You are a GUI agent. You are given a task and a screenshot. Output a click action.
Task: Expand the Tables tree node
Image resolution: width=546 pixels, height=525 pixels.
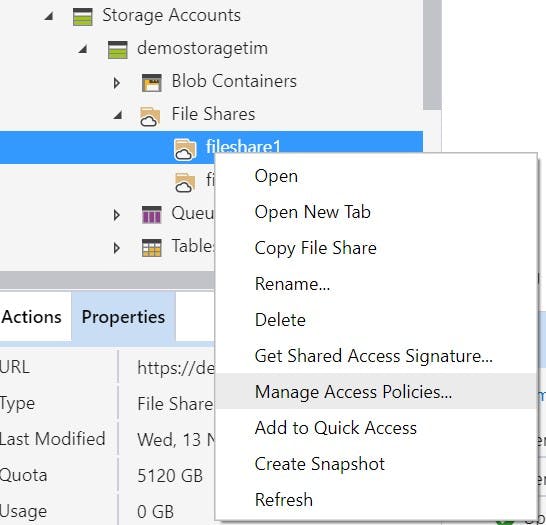[117, 248]
